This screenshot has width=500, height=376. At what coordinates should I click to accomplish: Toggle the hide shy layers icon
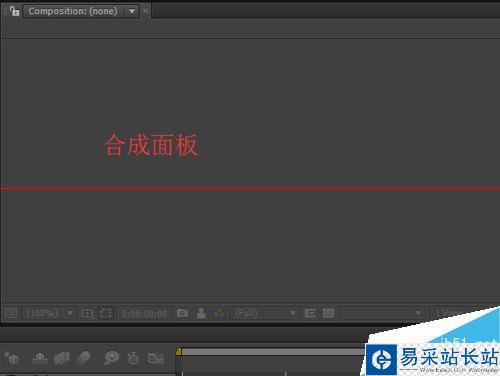tap(40, 358)
